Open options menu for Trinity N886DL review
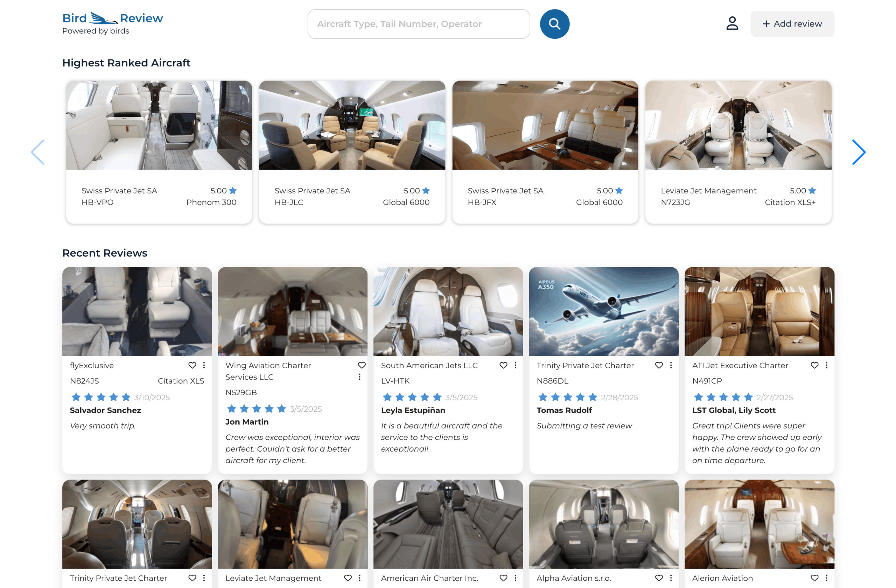 point(671,365)
